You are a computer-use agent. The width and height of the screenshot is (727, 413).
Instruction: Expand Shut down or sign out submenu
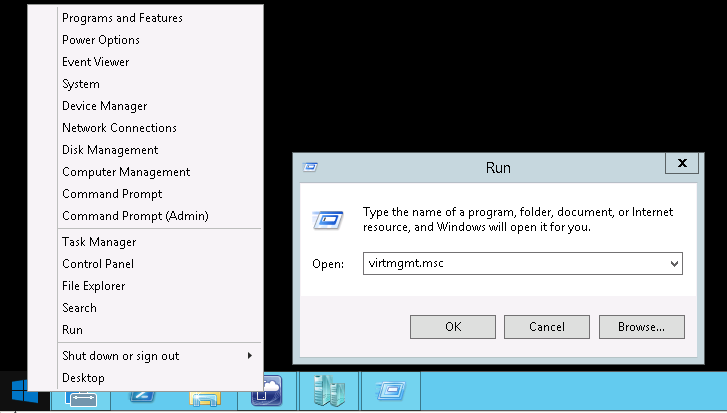tap(160, 356)
